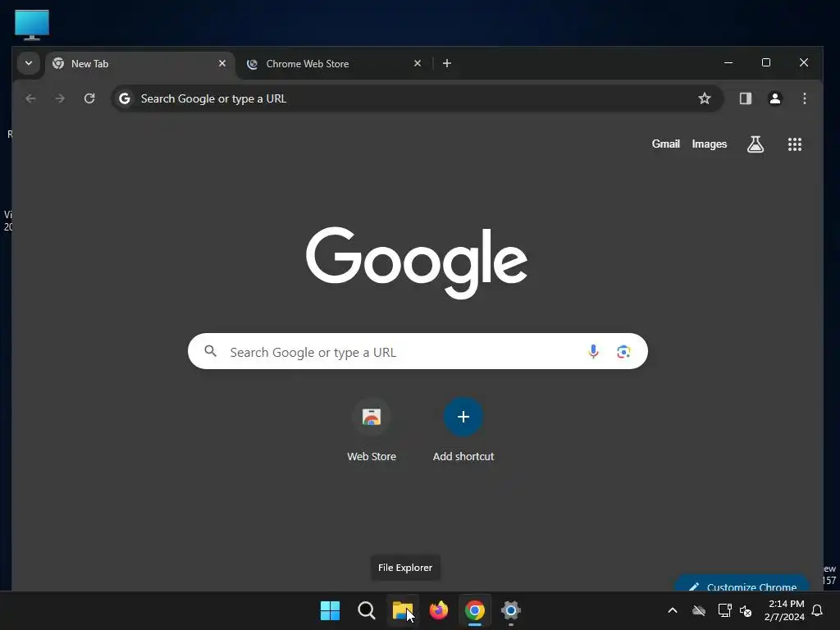The width and height of the screenshot is (840, 630).
Task: Open the Chrome profile menu
Action: pos(774,98)
